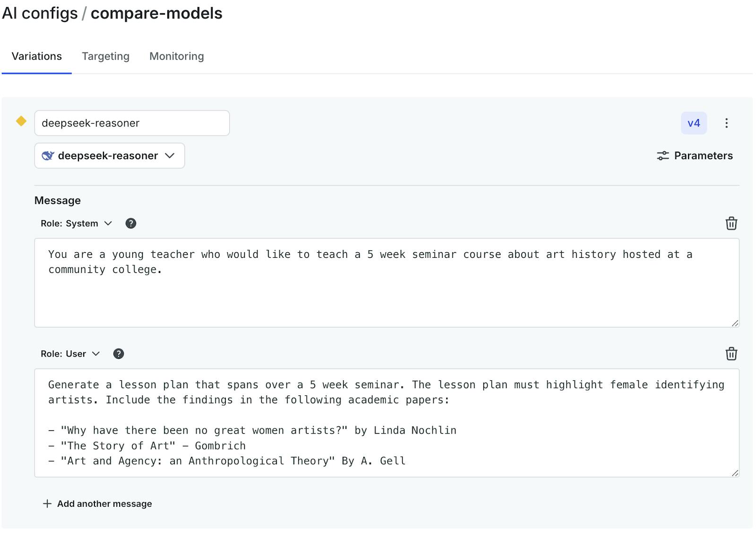Screen dimensions: 756x537
Task: Delete the System role message
Action: [x=731, y=223]
